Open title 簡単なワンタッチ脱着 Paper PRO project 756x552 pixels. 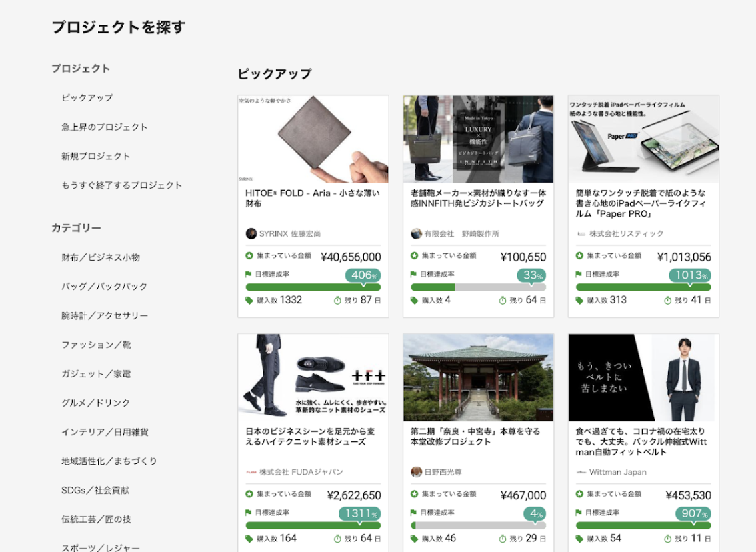[640, 203]
